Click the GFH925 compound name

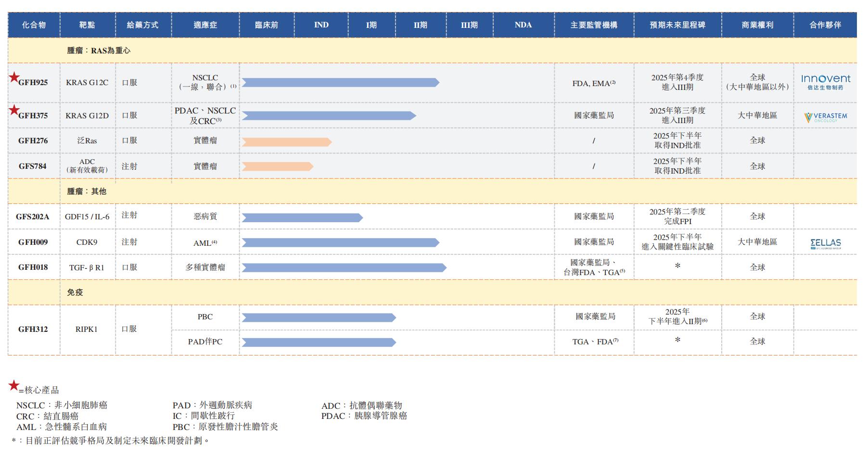pyautogui.click(x=33, y=83)
